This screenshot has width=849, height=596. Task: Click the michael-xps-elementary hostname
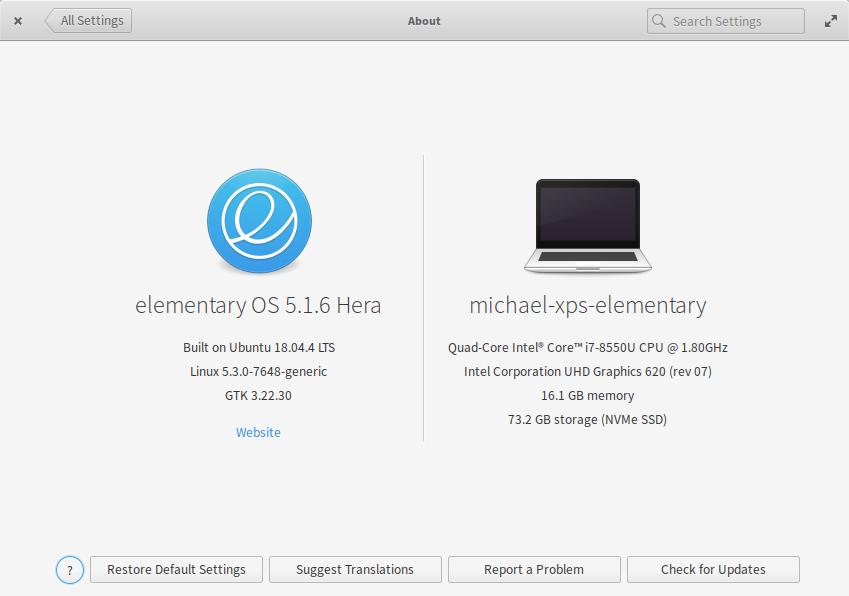[x=588, y=305]
